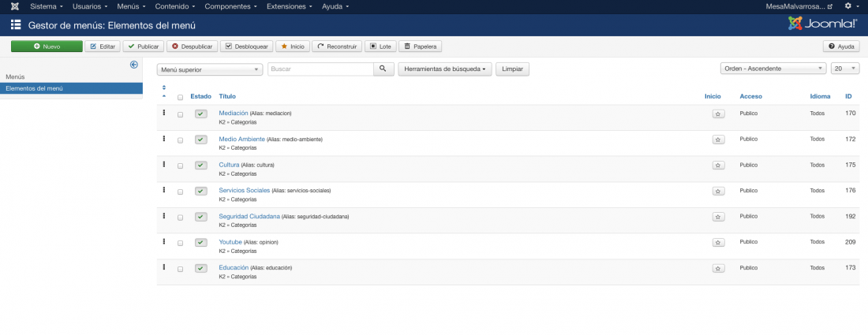This screenshot has height=335, width=868.
Task: Click the search magnifier button
Action: pyautogui.click(x=383, y=69)
